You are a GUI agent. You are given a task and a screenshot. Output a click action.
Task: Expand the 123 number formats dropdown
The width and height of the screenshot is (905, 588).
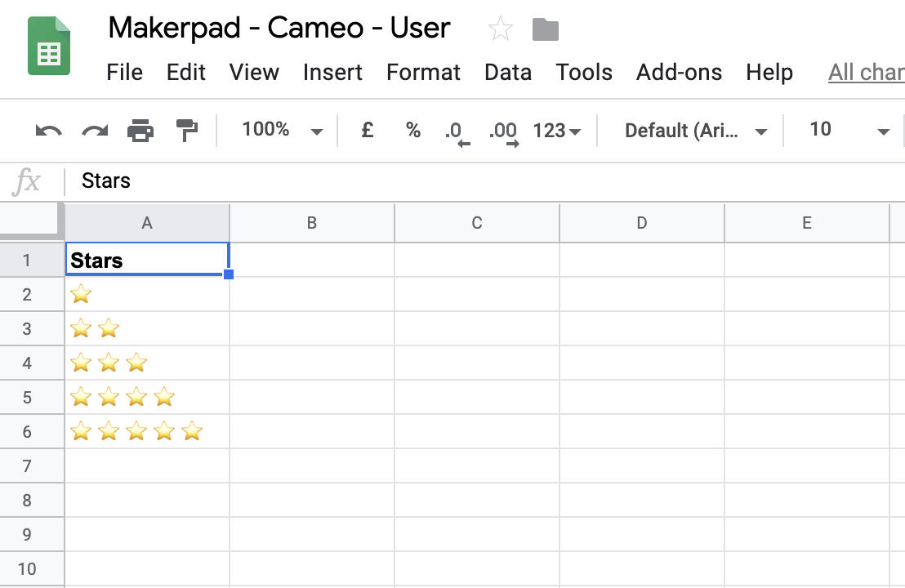pyautogui.click(x=557, y=130)
